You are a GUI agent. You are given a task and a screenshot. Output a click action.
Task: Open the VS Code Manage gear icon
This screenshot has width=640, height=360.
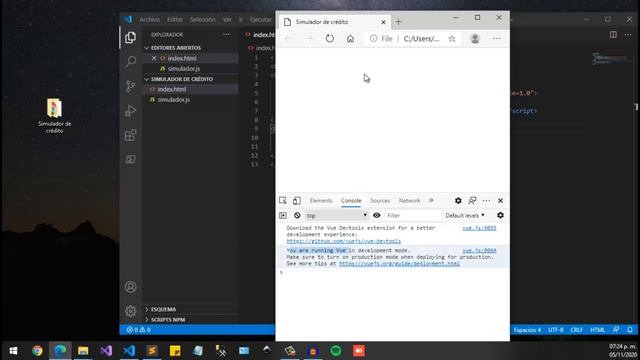[131, 311]
